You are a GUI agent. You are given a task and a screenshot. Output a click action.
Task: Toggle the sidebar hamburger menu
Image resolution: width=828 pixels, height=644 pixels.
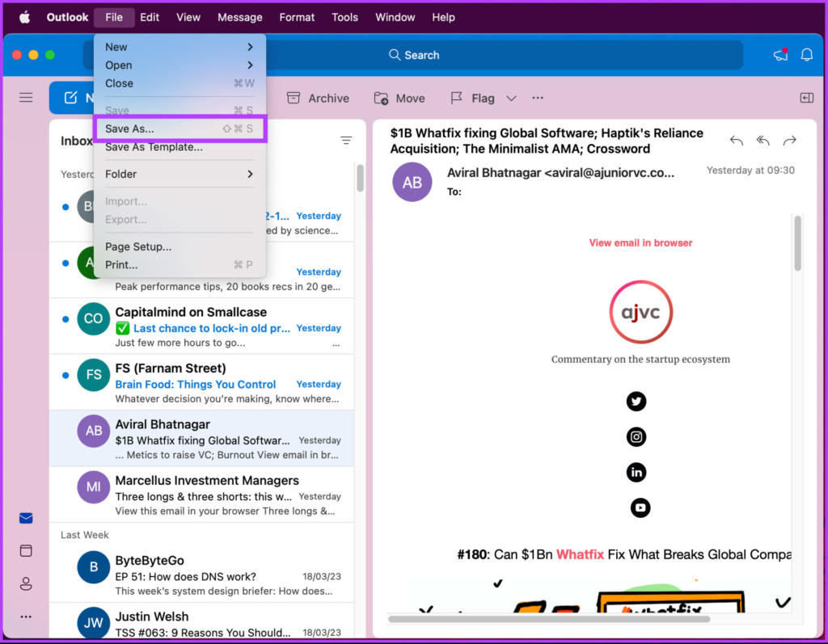(x=26, y=98)
